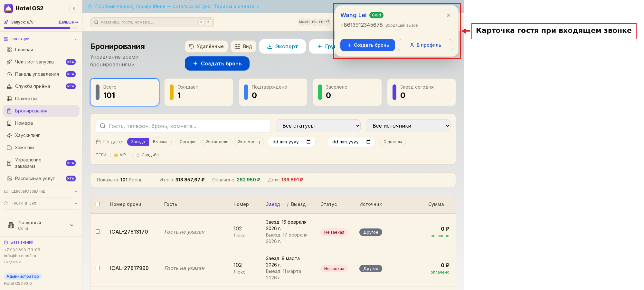Open Тарифы и оплата link
Image resolution: width=644 pixels, height=290 pixels.
tap(234, 6)
